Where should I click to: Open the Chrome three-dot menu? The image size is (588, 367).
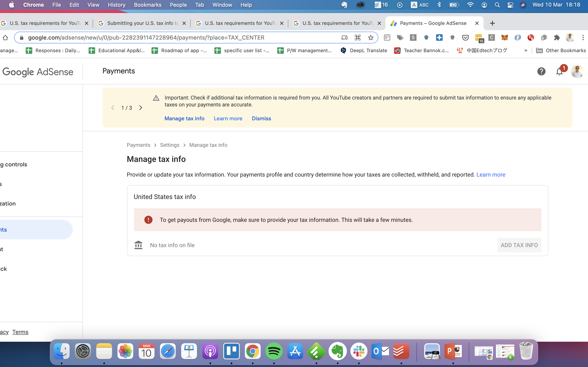click(583, 38)
